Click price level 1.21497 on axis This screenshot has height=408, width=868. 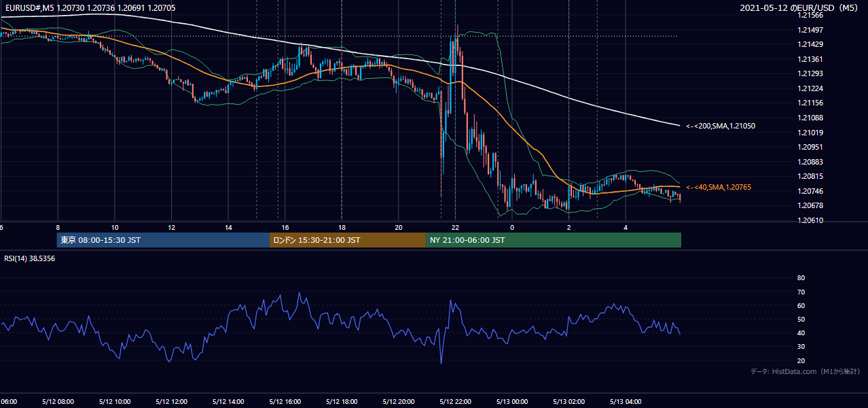point(810,30)
